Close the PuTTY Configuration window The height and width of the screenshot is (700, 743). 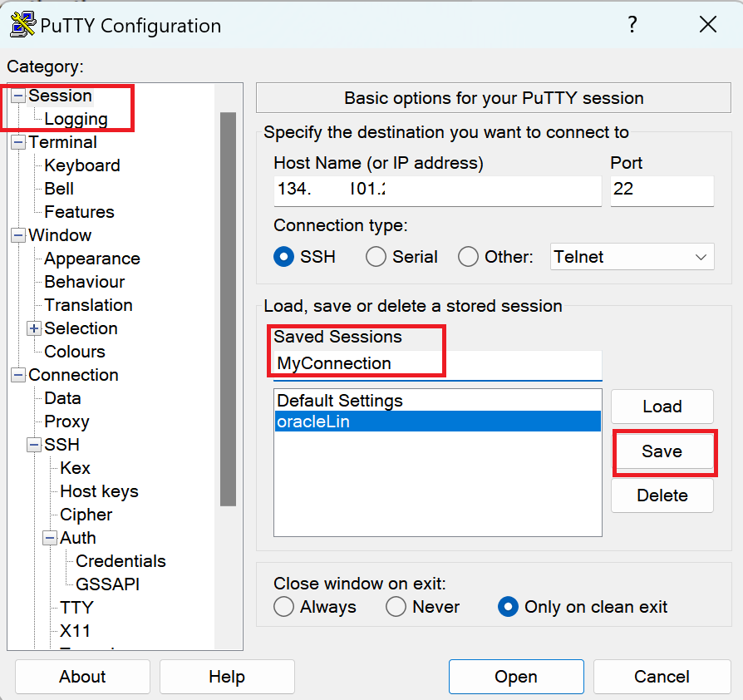[708, 24]
